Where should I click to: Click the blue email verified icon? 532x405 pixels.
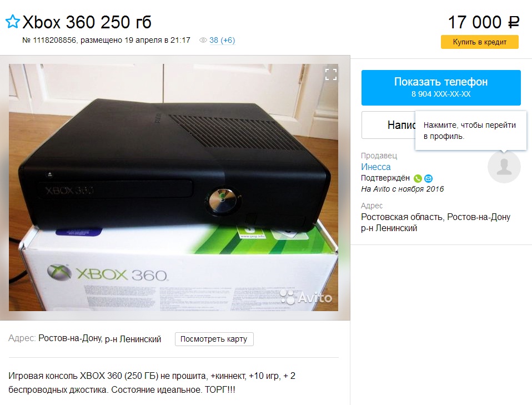pos(429,178)
